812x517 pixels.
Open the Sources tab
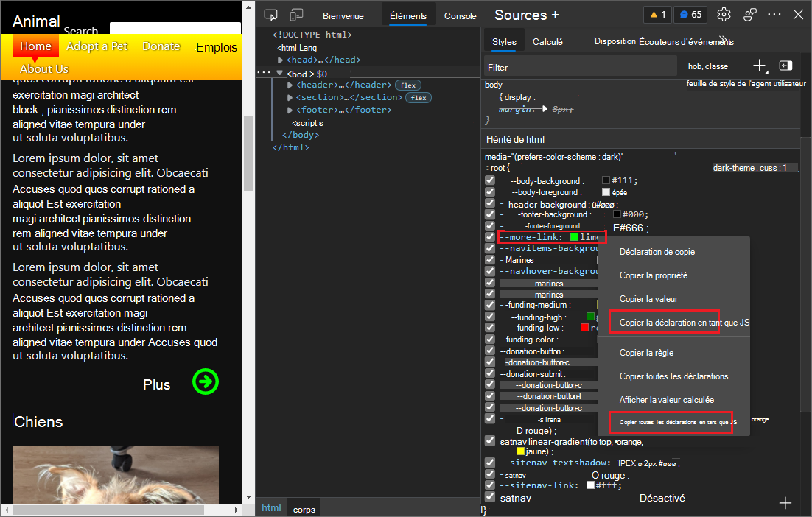[520, 15]
